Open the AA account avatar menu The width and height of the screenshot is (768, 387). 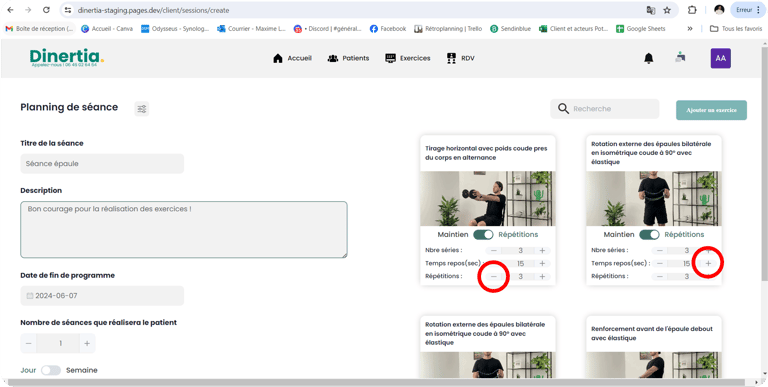pos(720,58)
